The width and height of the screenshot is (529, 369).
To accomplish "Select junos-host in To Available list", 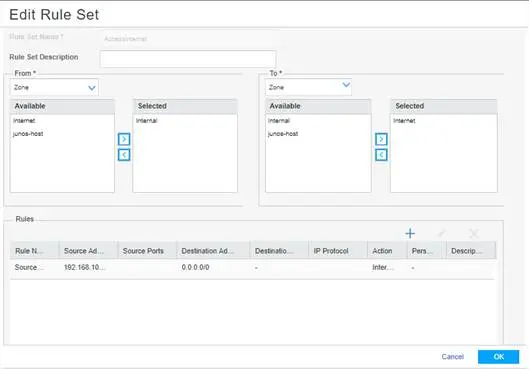I will coord(283,134).
